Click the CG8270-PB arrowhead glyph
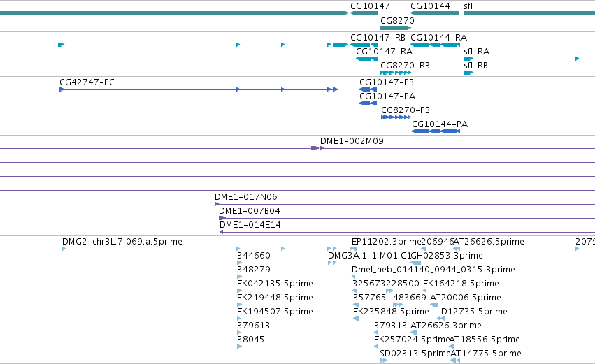The image size is (595, 364). pos(396,117)
